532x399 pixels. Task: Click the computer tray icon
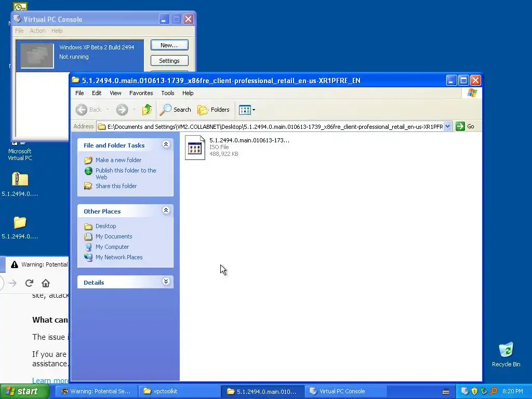tap(465, 391)
